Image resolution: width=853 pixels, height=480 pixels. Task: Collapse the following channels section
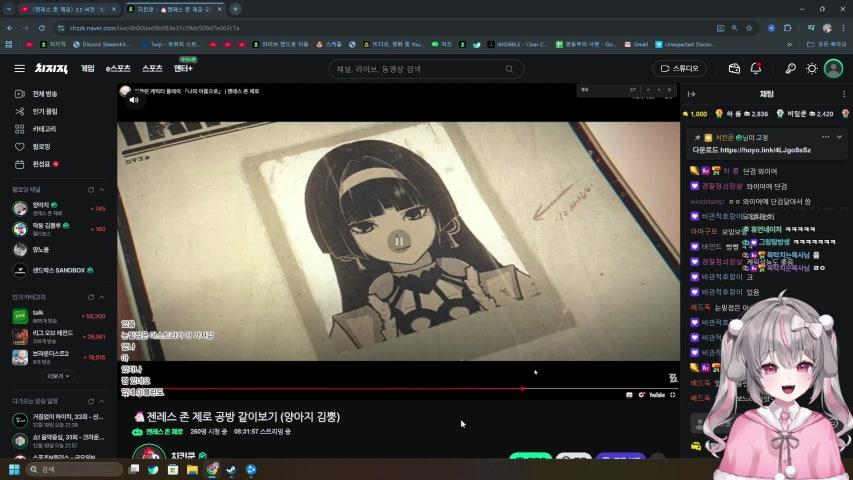102,190
